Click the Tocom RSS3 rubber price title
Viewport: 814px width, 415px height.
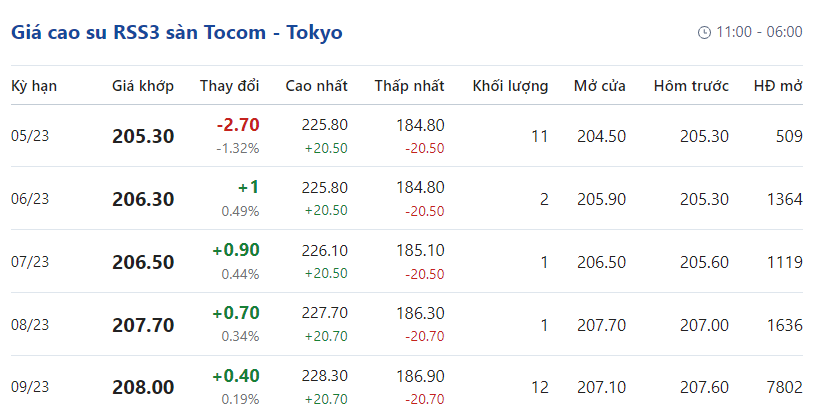[176, 32]
